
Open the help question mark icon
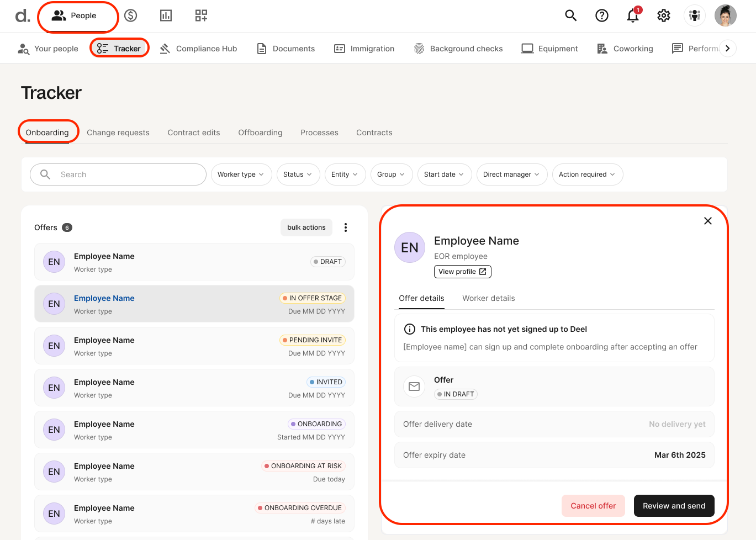(x=601, y=15)
